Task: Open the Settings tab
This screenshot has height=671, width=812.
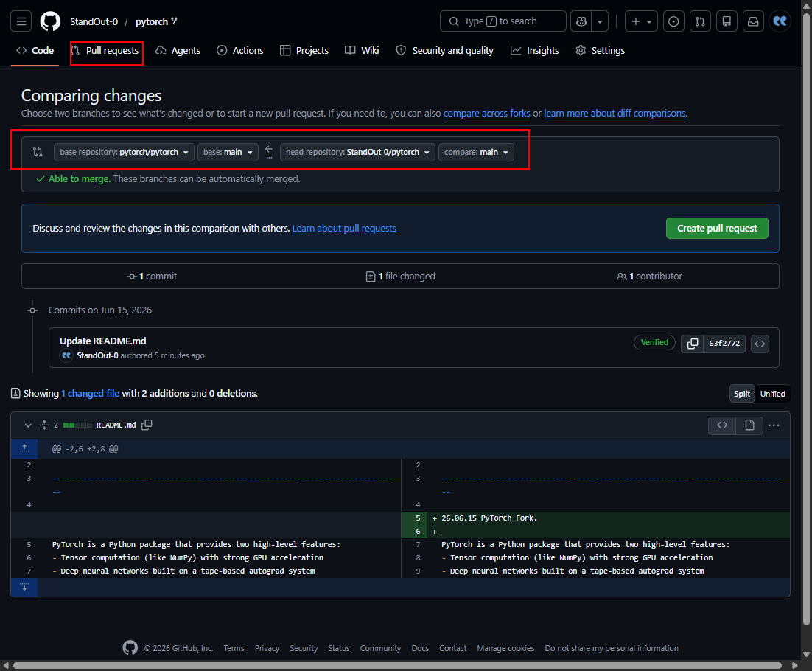Action: tap(601, 50)
